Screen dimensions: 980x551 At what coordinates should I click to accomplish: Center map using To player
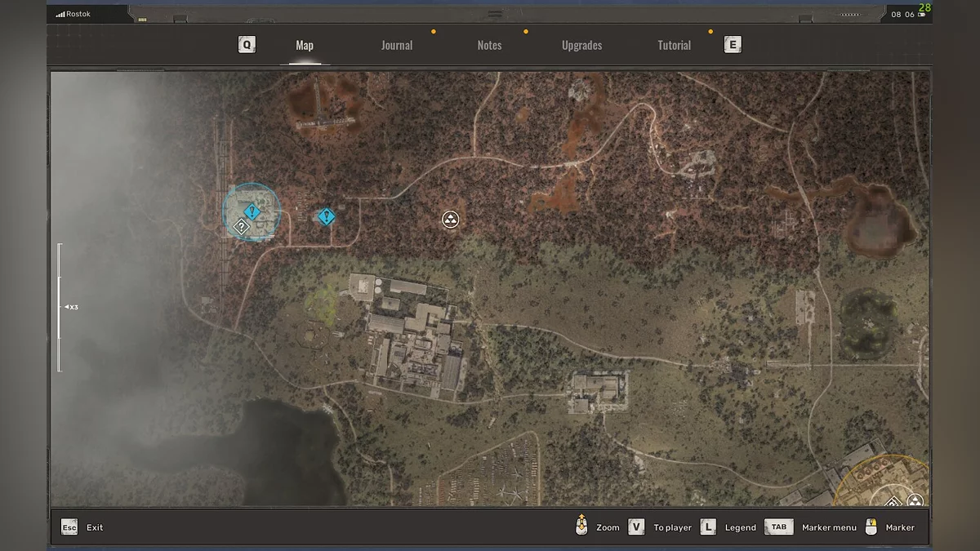[x=672, y=527]
